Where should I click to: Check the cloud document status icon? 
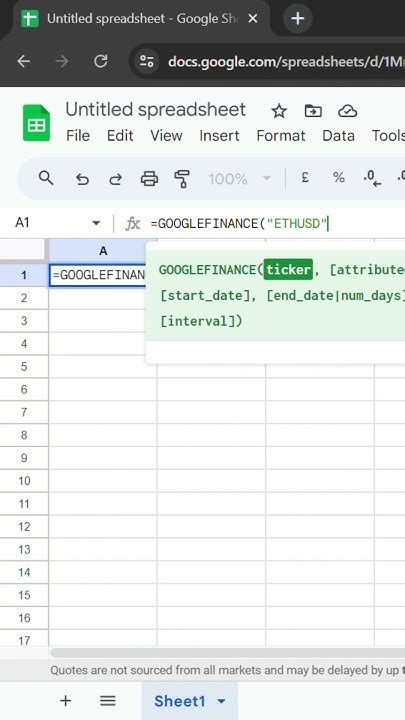point(348,111)
